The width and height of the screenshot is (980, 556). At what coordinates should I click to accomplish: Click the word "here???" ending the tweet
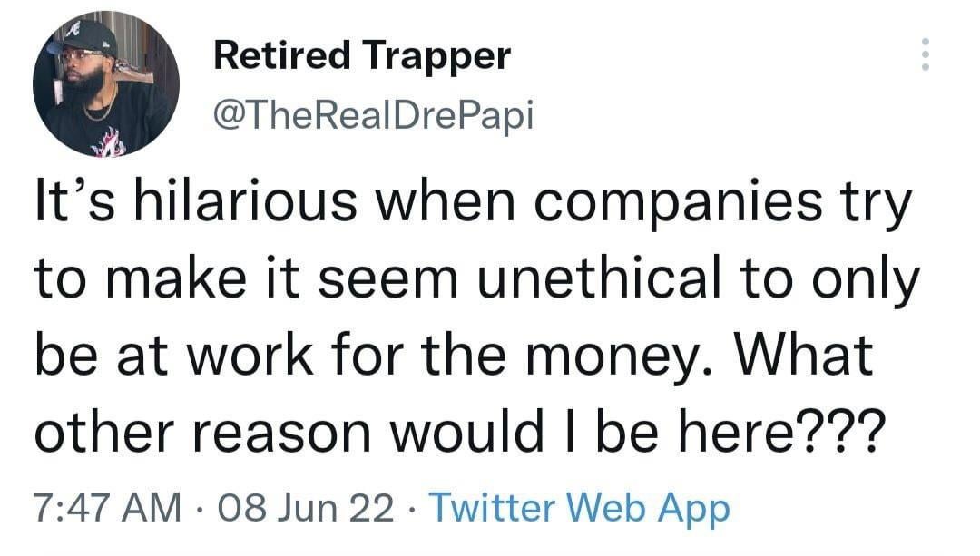782,433
